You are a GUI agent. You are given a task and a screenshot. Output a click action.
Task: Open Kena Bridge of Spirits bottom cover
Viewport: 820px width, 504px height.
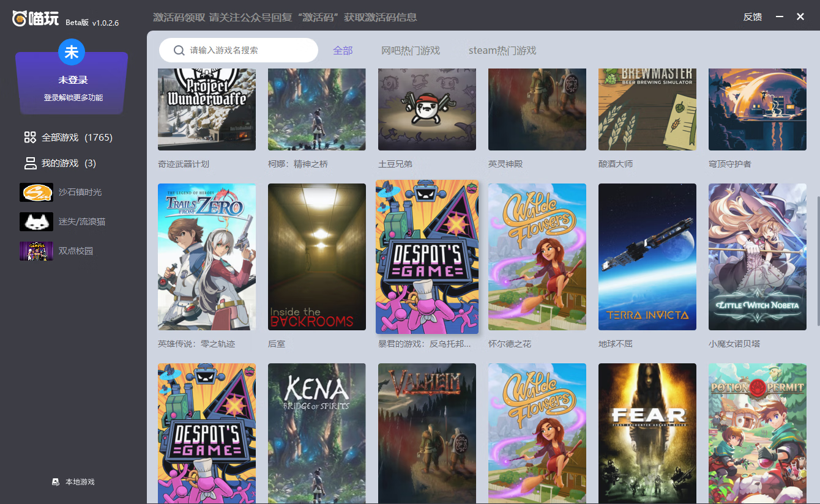pos(317,434)
